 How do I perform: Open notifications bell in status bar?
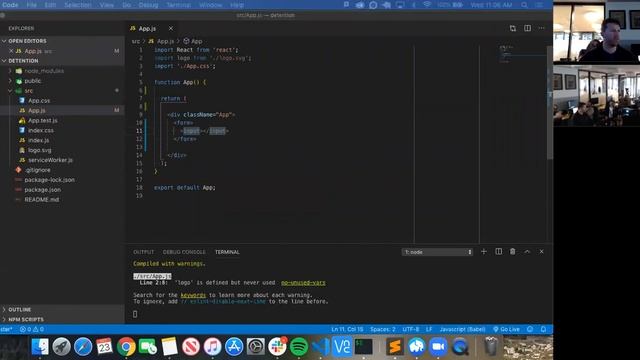tap(543, 329)
